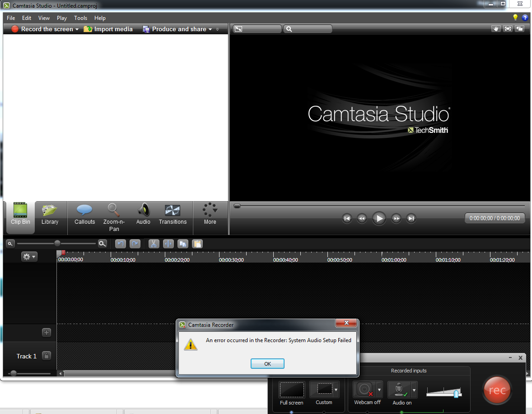
Task: Toggle the Webcam off button
Action: pyautogui.click(x=364, y=389)
